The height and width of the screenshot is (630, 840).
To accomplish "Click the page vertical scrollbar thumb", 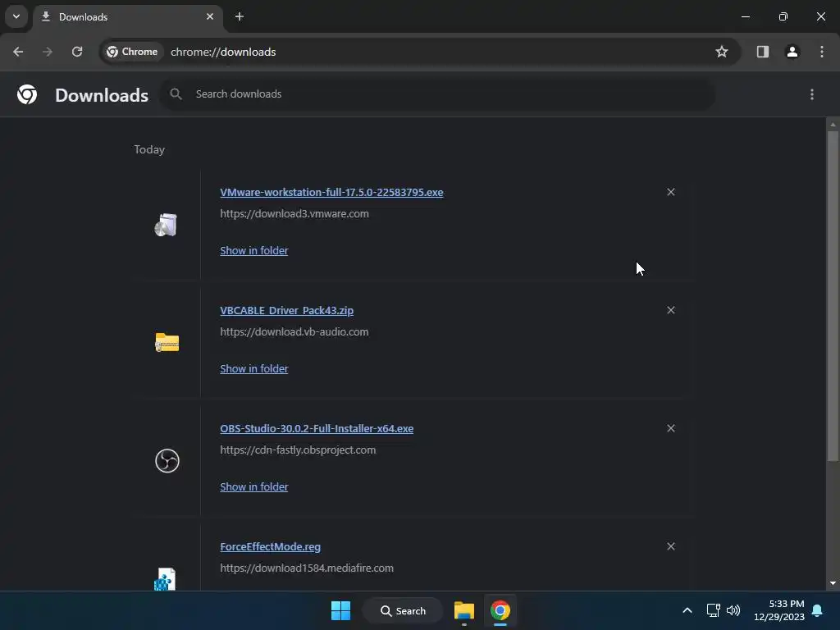I will (x=833, y=295).
